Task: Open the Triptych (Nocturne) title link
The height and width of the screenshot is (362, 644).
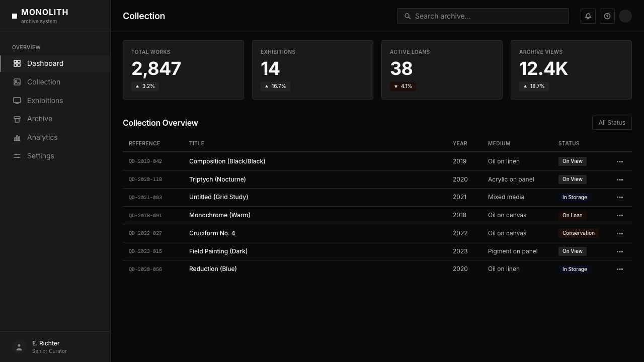Action: click(217, 179)
